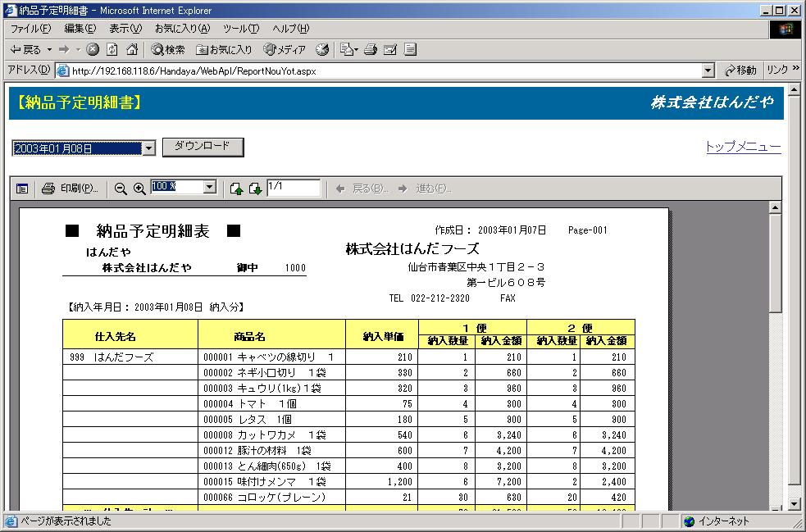This screenshot has width=806, height=532.
Task: Click the Page-001 label
Action: pyautogui.click(x=588, y=230)
